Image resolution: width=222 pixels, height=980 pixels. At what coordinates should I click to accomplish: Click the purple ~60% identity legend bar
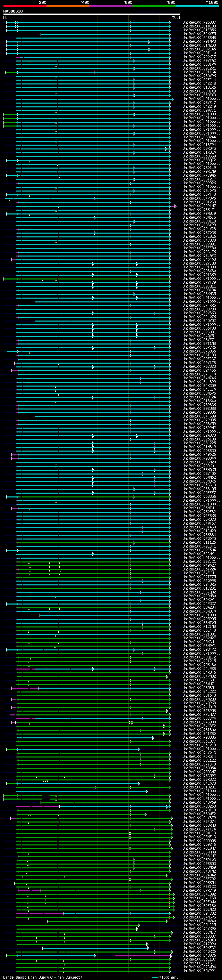coord(111,6)
